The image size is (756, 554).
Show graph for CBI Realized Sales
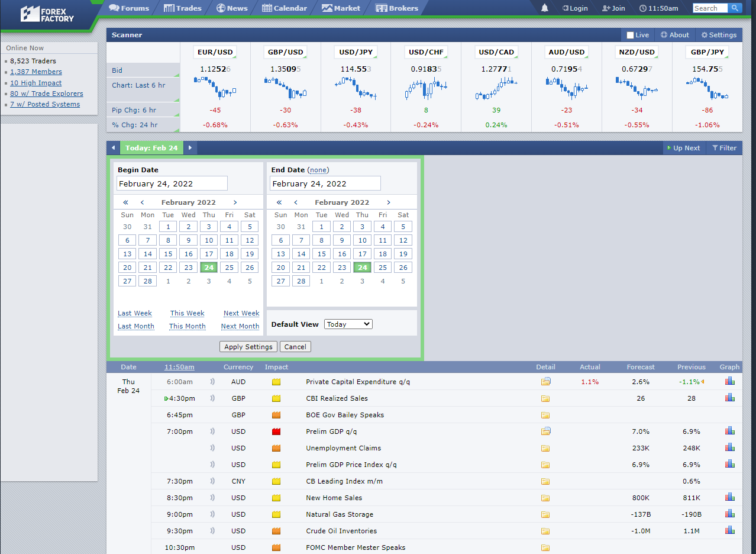[x=730, y=398]
